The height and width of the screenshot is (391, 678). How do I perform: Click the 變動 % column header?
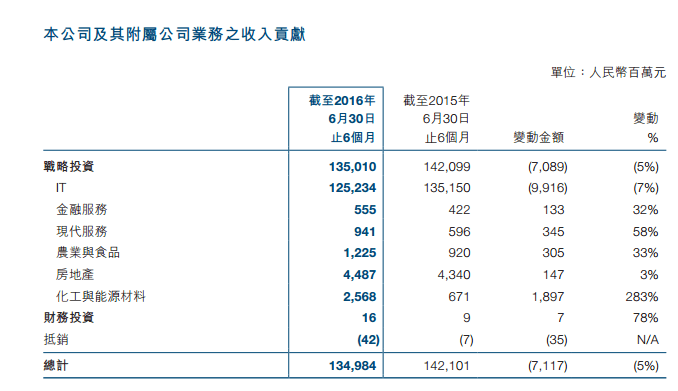(x=646, y=128)
